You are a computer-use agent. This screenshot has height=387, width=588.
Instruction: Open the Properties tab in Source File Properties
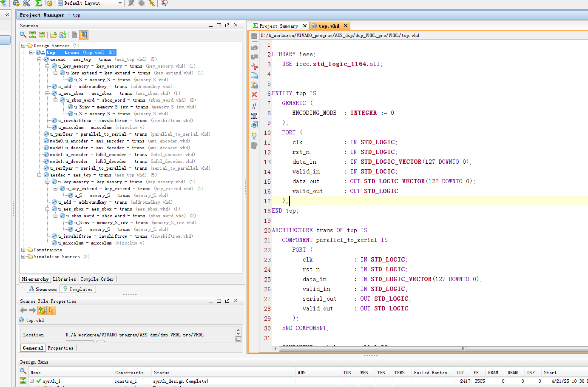coord(60,348)
